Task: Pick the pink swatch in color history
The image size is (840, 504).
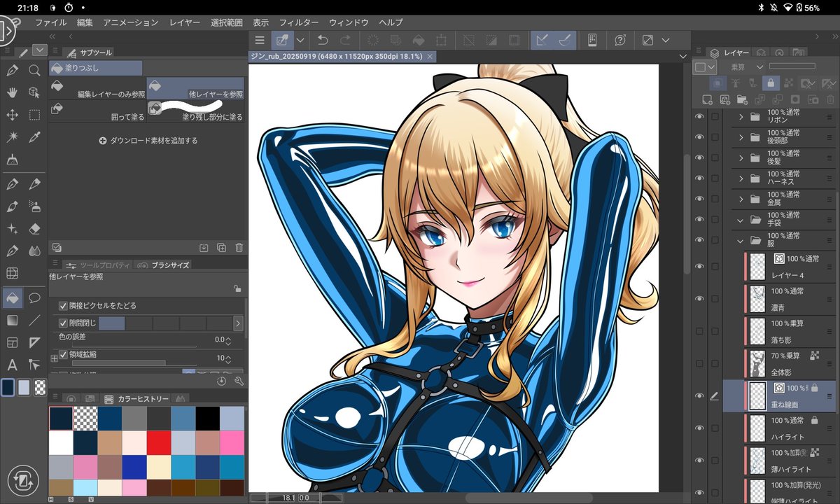Action: 232,443
